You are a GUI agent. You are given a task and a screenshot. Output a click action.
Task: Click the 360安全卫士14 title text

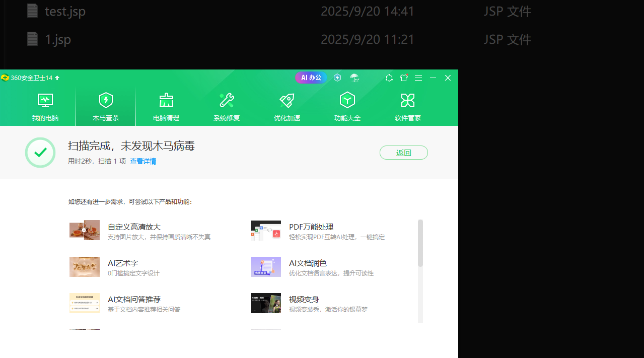coord(32,78)
